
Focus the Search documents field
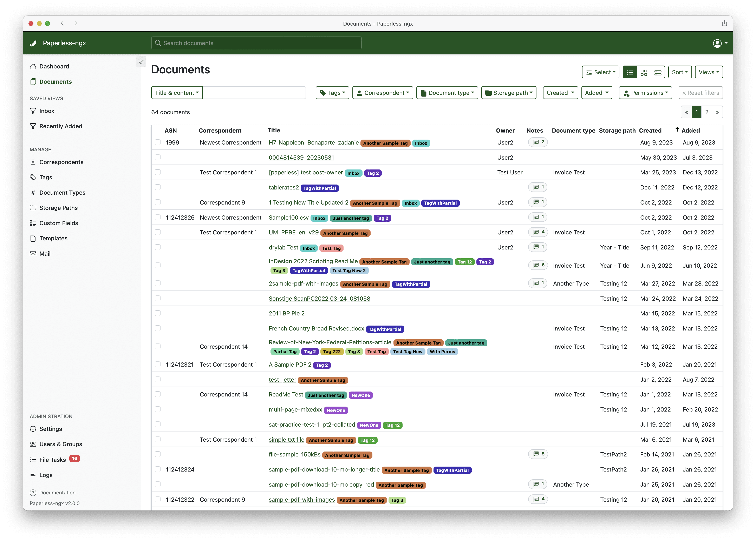pyautogui.click(x=256, y=43)
